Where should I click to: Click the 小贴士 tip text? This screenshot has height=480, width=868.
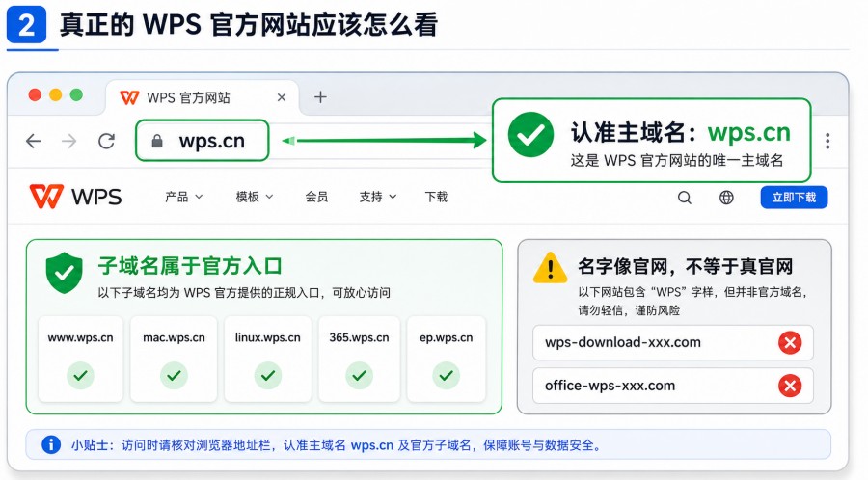pos(338,445)
